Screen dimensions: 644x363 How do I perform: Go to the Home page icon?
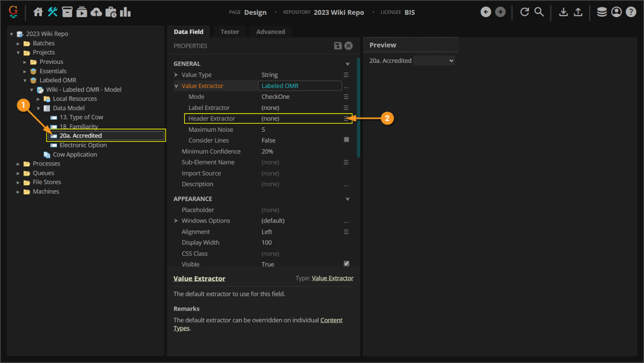(x=38, y=12)
